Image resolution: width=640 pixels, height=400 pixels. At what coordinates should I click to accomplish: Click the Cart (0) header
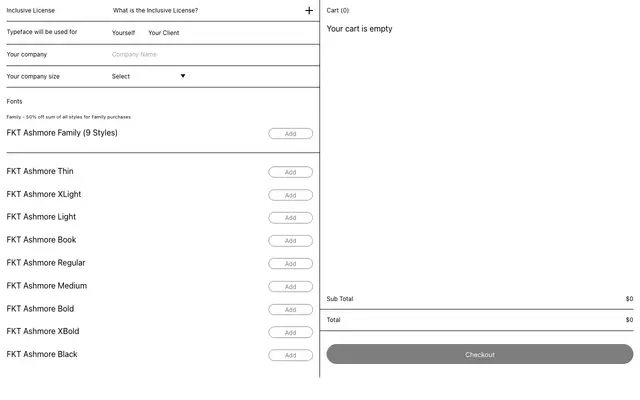coord(338,11)
